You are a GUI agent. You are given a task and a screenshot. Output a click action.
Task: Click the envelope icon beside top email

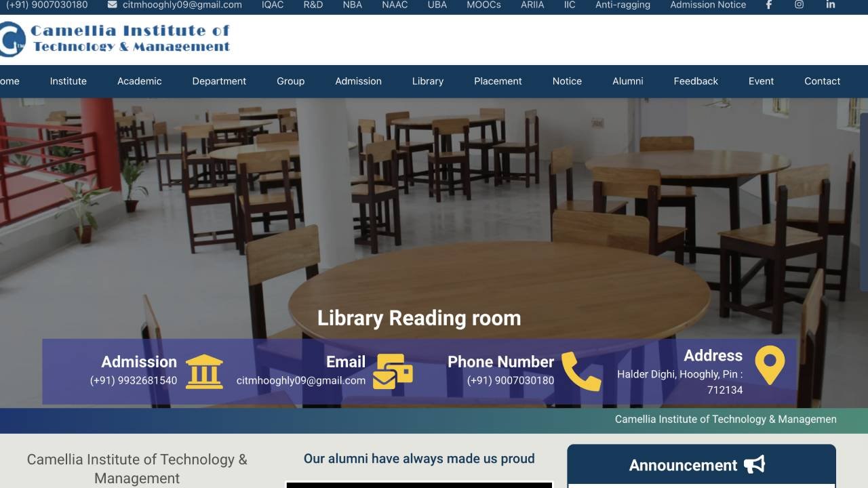(x=112, y=5)
